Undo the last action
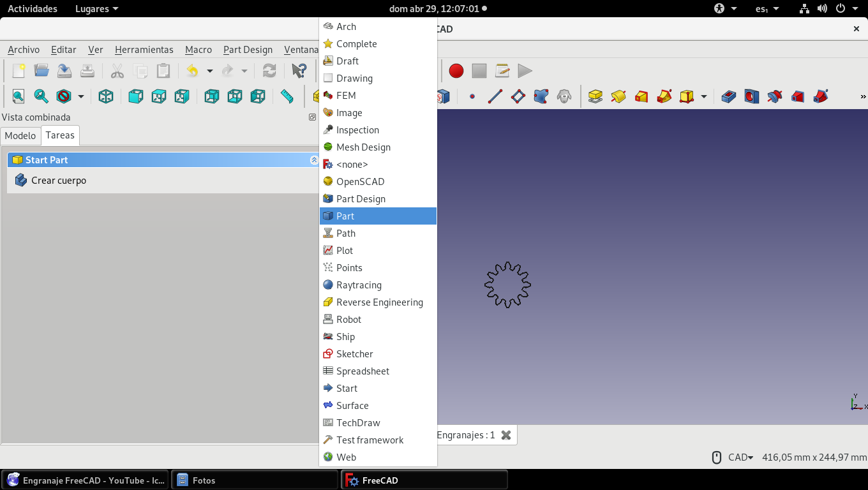868x490 pixels. (192, 71)
